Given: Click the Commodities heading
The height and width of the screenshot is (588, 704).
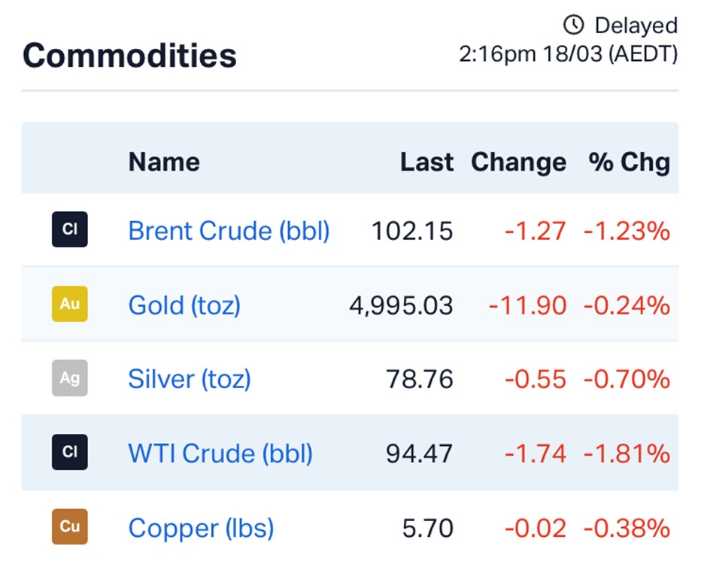Looking at the screenshot, I should pyautogui.click(x=129, y=56).
